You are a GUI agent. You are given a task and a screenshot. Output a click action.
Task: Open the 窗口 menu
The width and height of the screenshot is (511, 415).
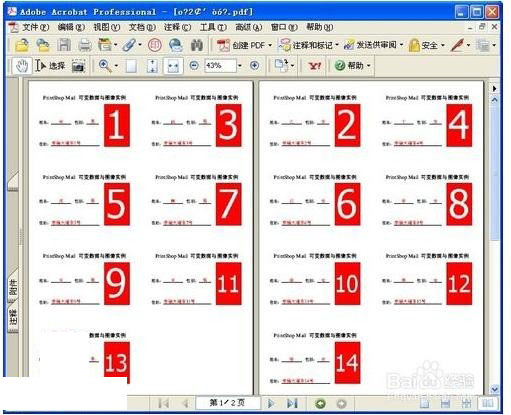click(284, 27)
